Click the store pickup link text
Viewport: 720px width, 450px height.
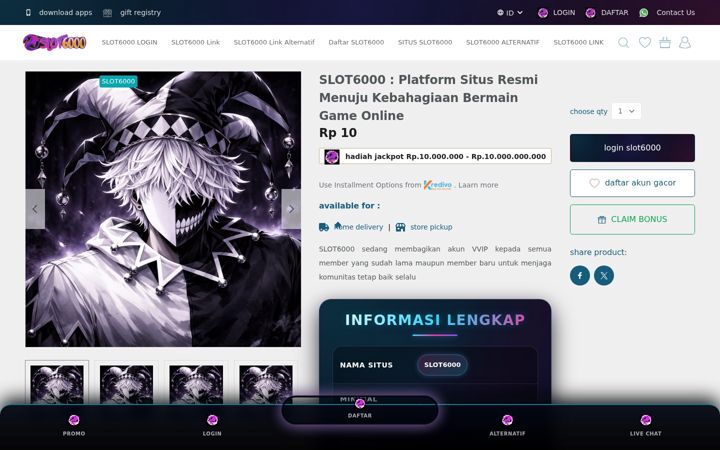431,227
